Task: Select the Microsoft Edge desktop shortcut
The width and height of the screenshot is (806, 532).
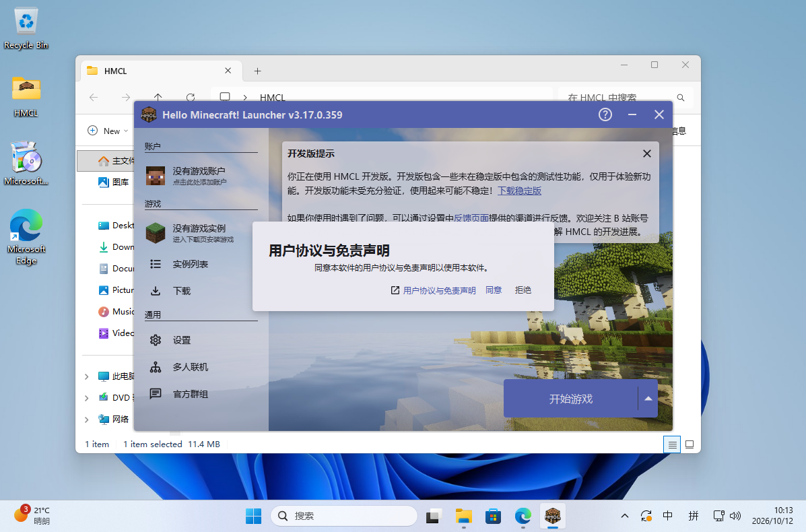Action: pos(26,237)
